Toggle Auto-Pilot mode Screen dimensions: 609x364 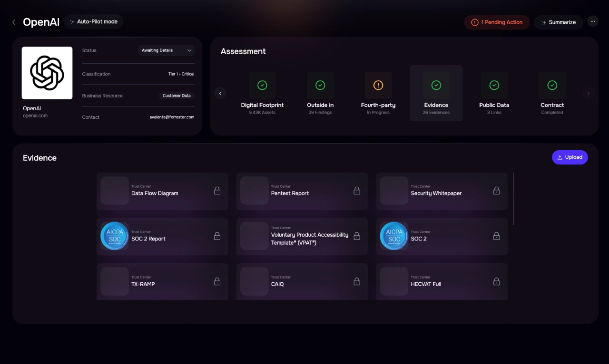[x=94, y=22]
